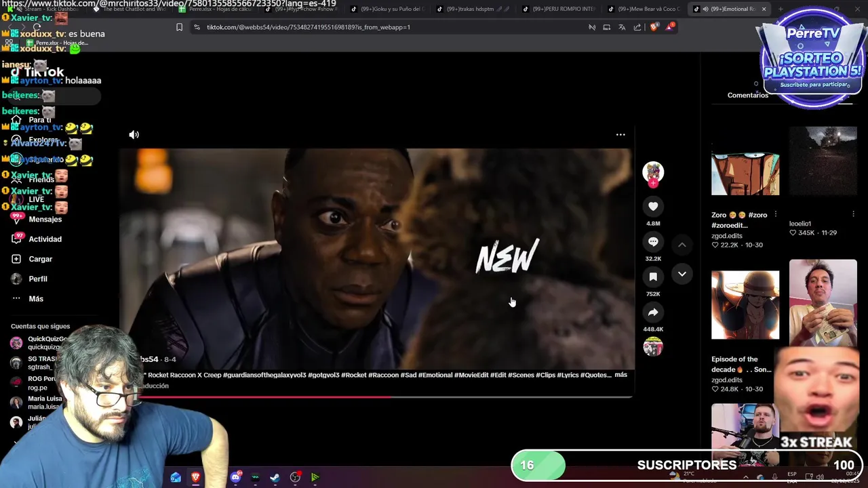
Task: Mute the TikTok video sound
Action: tap(134, 135)
